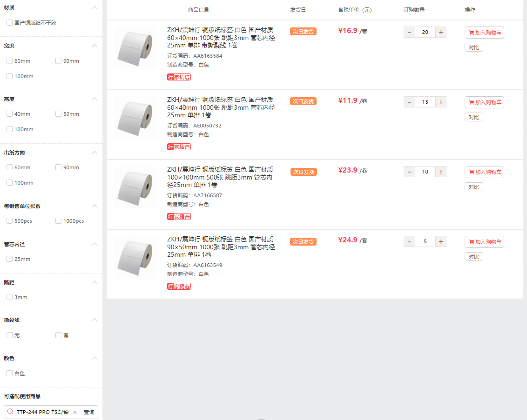
Task: Decrease quantity for ¥11.9 label roll
Action: [409, 102]
